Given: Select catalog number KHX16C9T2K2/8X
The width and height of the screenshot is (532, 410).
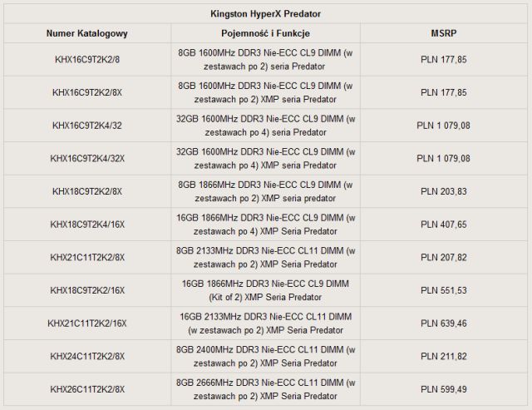Looking at the screenshot, I should (87, 91).
